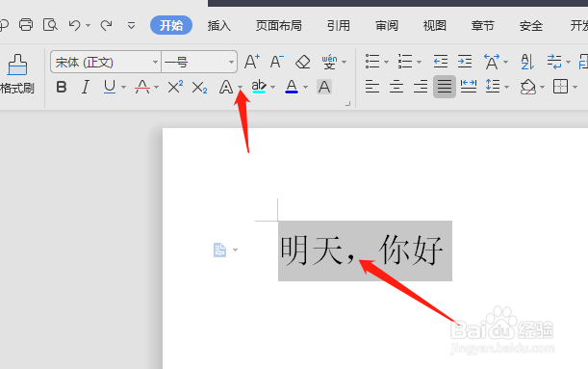
Task: Apply the cyan text highlight color
Action: [259, 87]
